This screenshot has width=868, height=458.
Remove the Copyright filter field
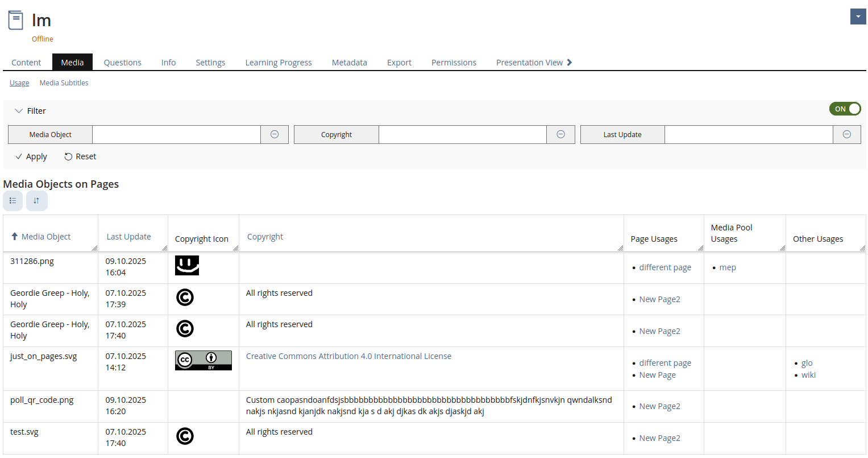click(x=560, y=135)
